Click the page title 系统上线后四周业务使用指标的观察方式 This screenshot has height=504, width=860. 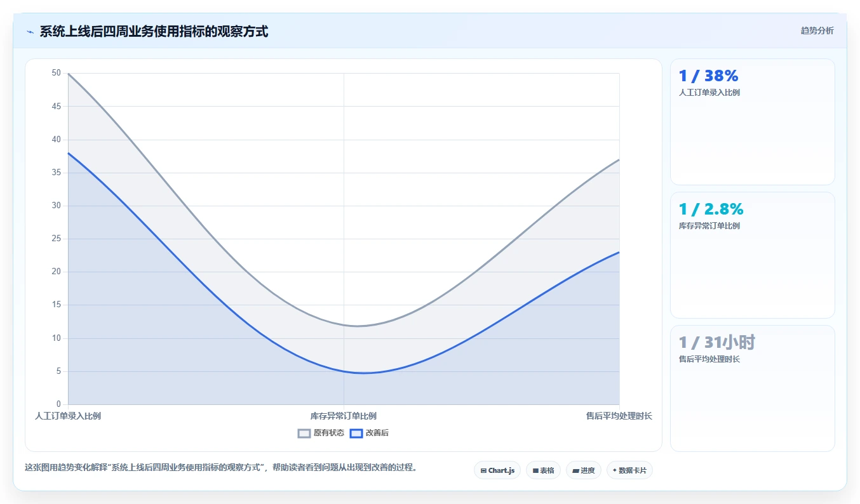[154, 32]
